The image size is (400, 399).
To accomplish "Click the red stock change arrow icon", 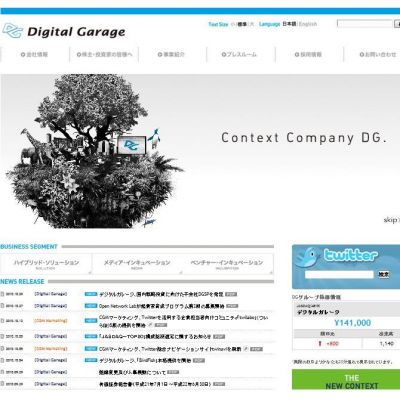I will coord(320,343).
